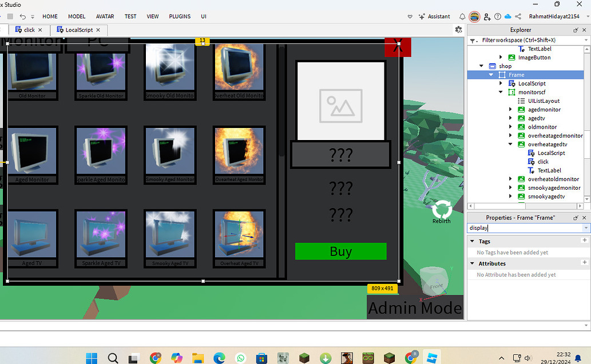Open WhatsApp from the taskbar

(240, 358)
